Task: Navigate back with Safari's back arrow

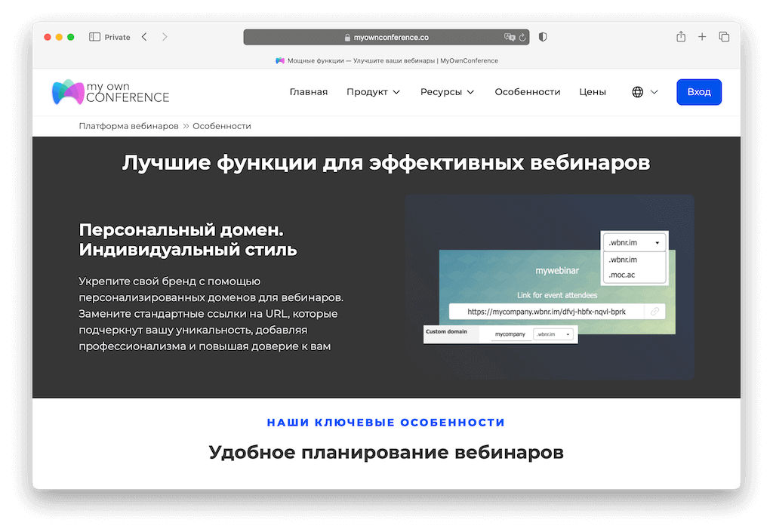Action: click(143, 36)
